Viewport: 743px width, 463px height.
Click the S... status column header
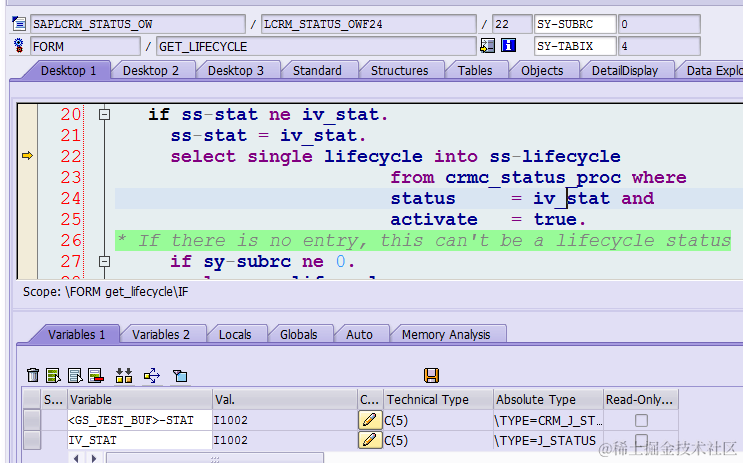(54, 399)
